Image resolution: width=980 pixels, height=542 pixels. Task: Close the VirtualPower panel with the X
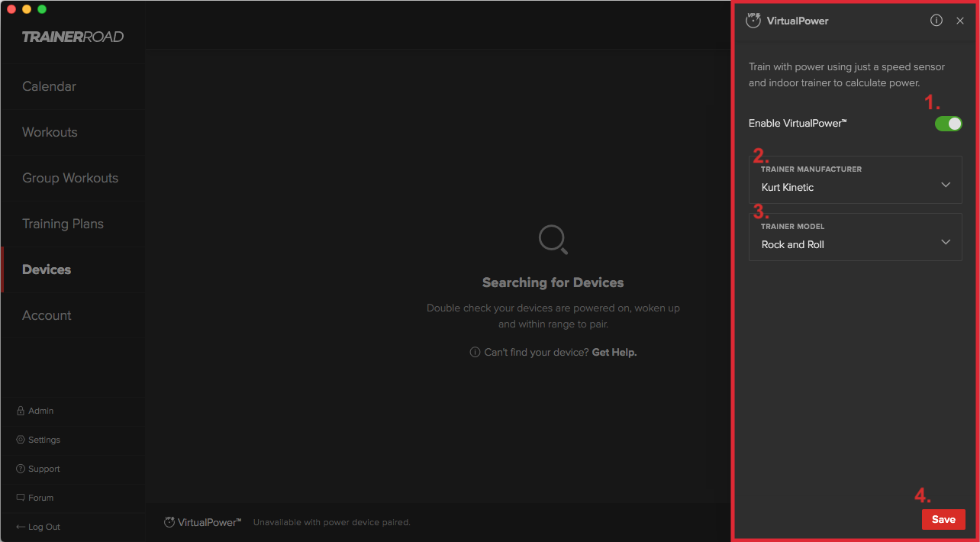coord(960,21)
